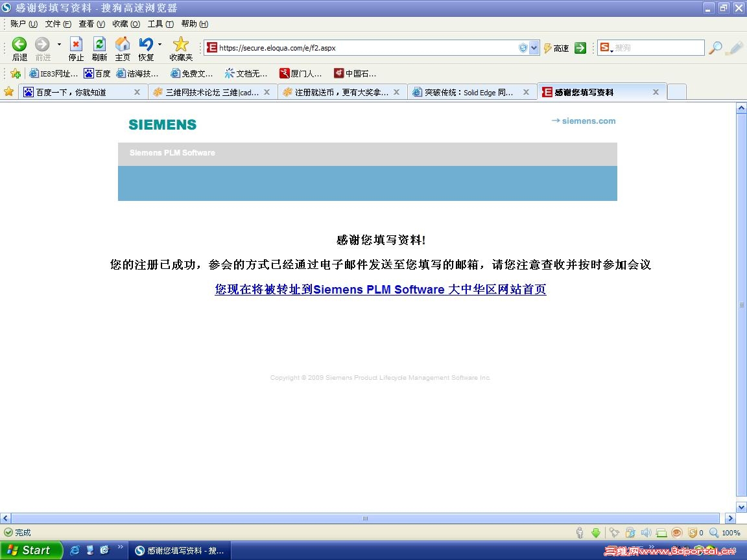The height and width of the screenshot is (560, 747).
Task: Click the 搜狗 search input box
Action: tap(658, 47)
